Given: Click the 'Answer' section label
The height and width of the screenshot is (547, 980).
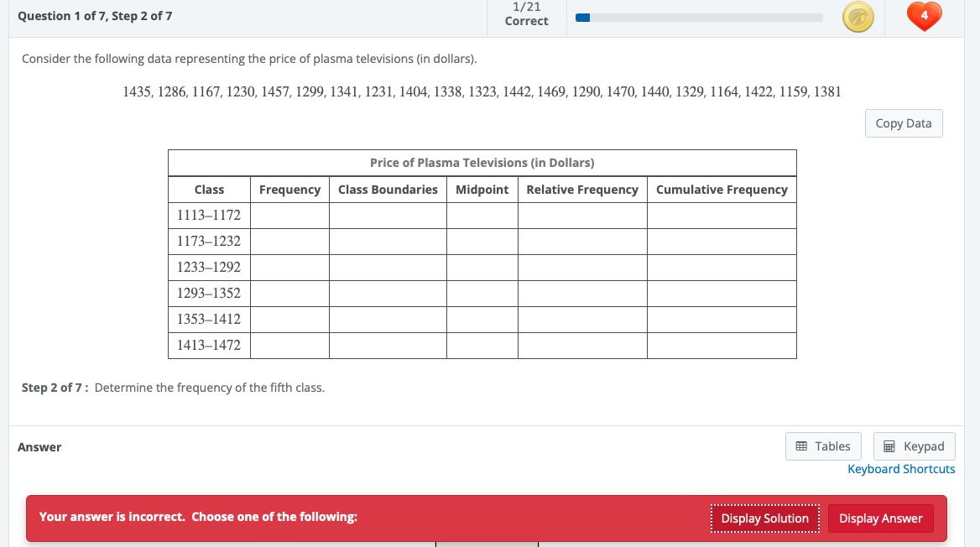Looking at the screenshot, I should click(39, 447).
